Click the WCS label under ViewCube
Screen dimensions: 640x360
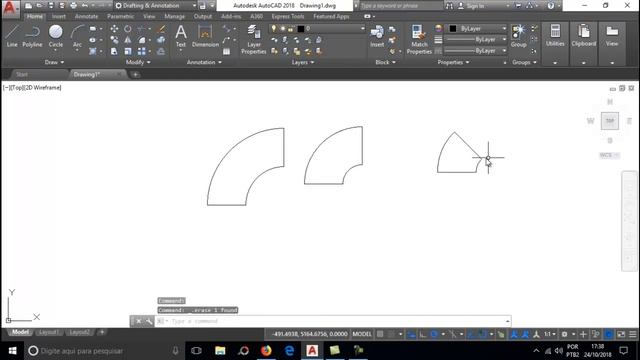609,155
